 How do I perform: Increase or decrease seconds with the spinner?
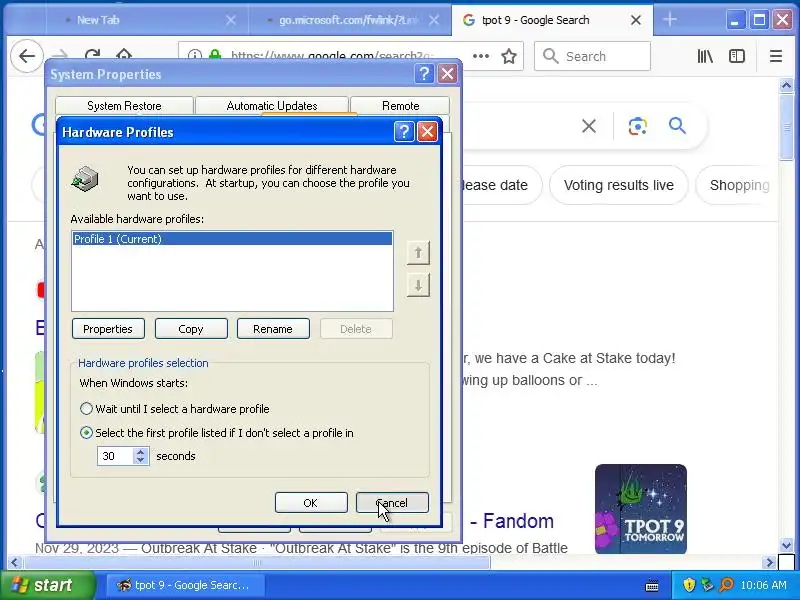tap(141, 456)
